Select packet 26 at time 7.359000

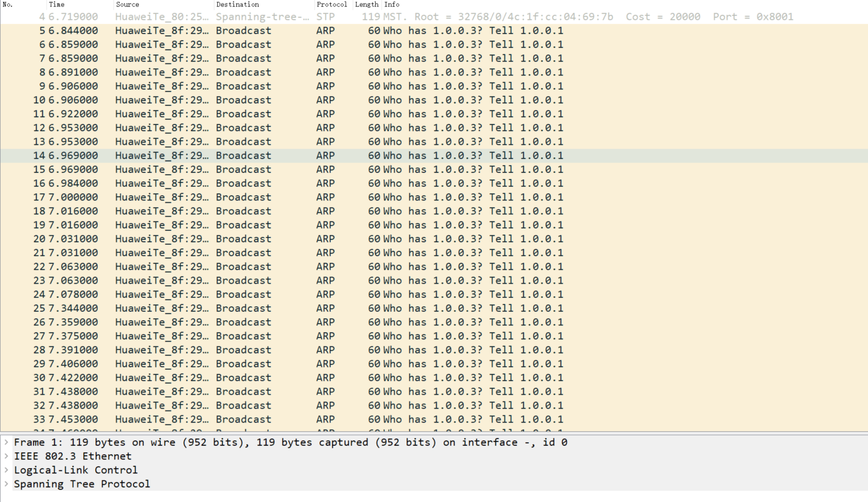click(x=434, y=322)
